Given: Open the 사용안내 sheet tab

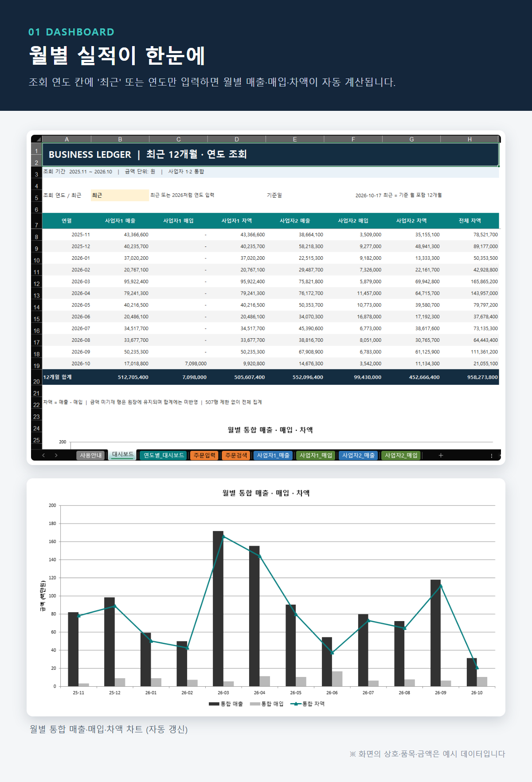Looking at the screenshot, I should click(x=90, y=455).
